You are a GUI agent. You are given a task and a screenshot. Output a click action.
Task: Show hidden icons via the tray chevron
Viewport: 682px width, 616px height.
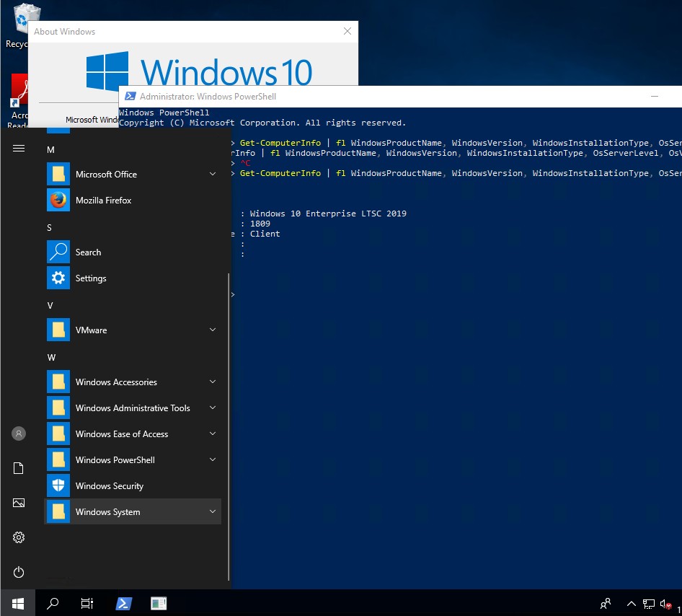click(x=631, y=604)
